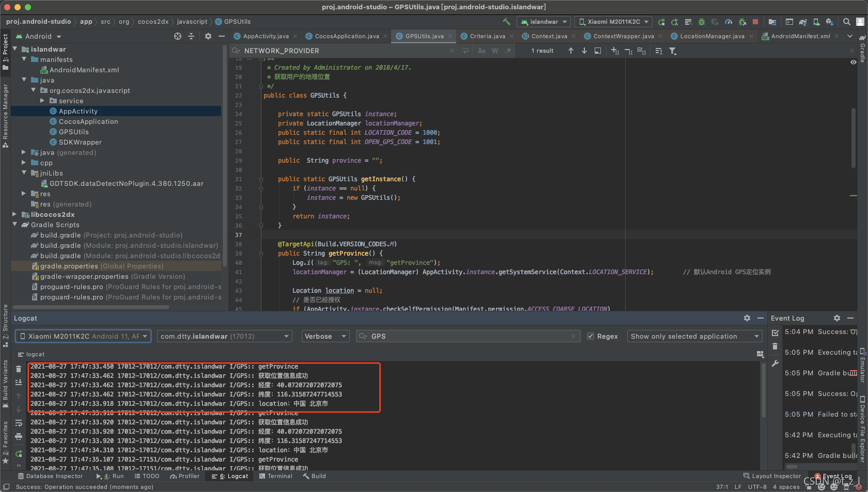
Task: Toggle regex option in editor search bar
Action: (508, 51)
